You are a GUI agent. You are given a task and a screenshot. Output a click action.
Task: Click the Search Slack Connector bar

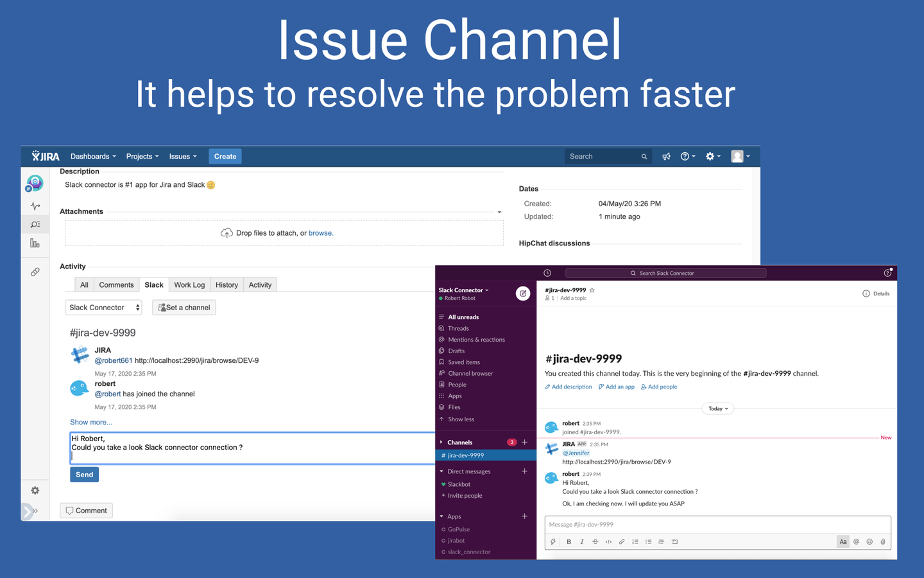click(666, 273)
